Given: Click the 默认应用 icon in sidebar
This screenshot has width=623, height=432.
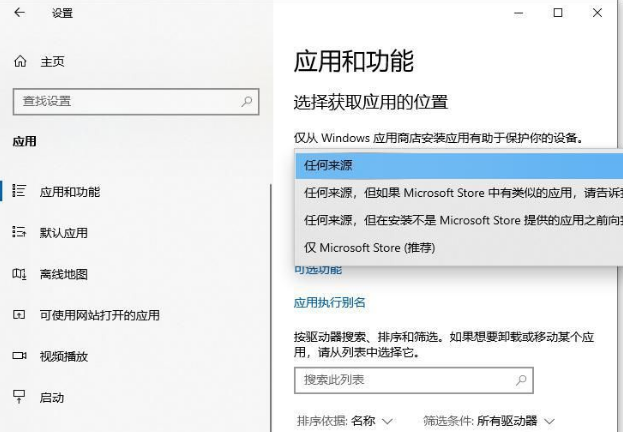Looking at the screenshot, I should click(x=19, y=232).
